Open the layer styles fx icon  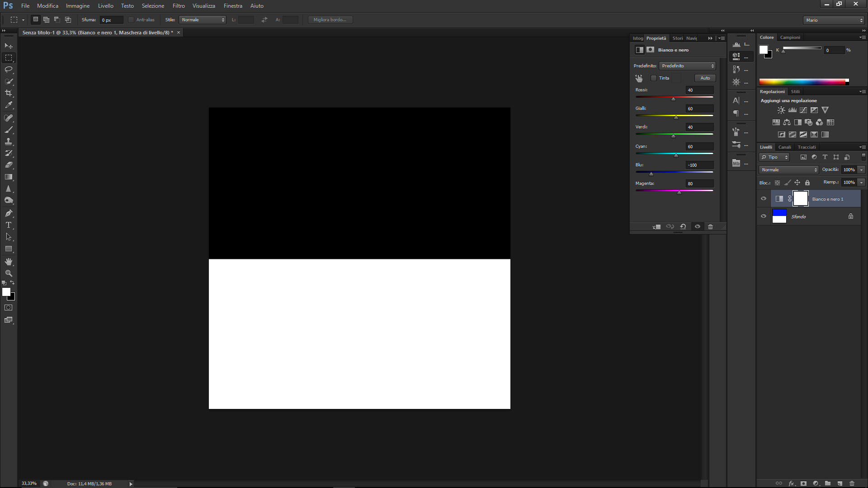point(792,483)
